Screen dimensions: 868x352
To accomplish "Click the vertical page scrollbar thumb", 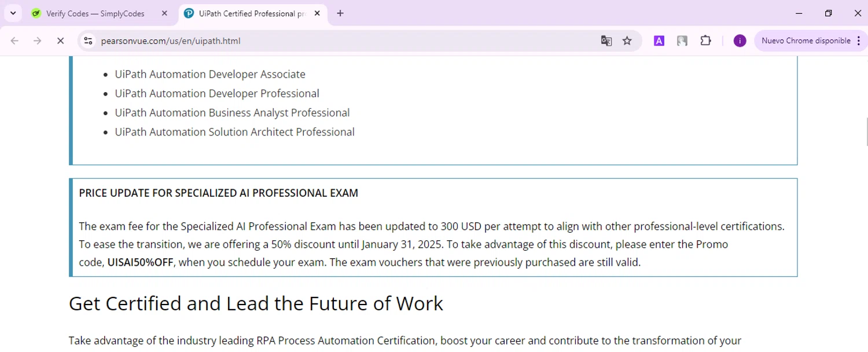I will coord(866,131).
